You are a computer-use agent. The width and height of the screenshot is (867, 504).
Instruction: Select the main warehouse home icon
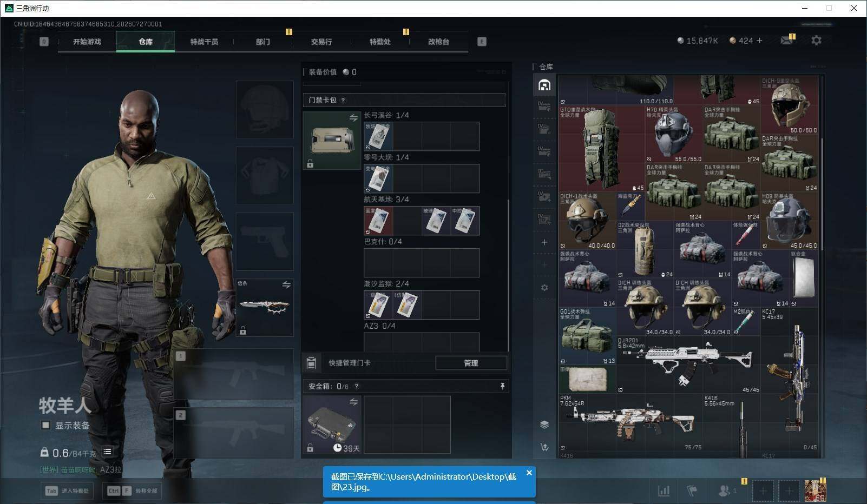[544, 85]
